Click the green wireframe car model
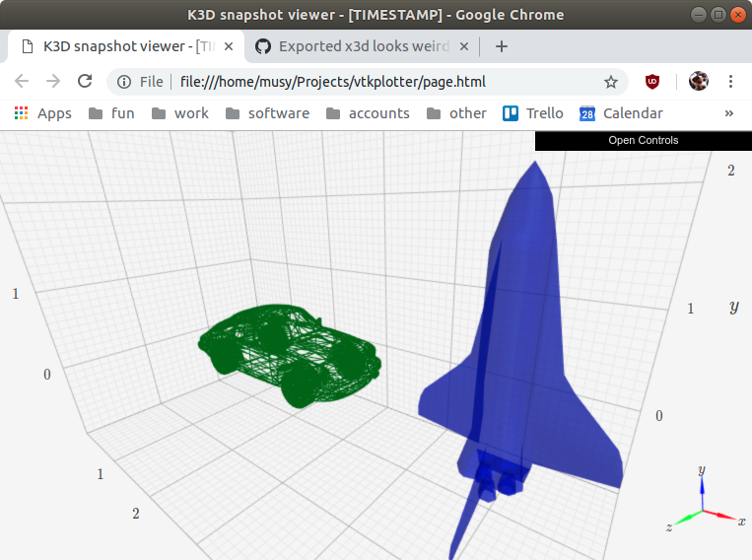 point(290,355)
